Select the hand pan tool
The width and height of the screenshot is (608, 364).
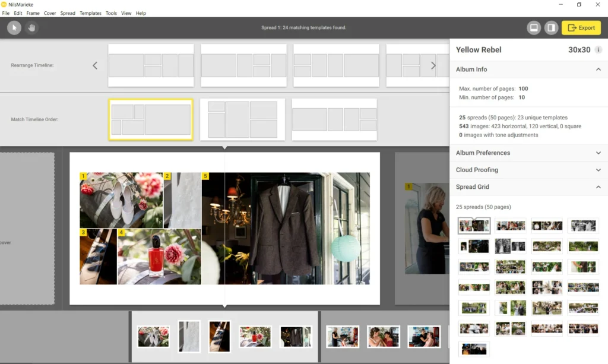[31, 28]
